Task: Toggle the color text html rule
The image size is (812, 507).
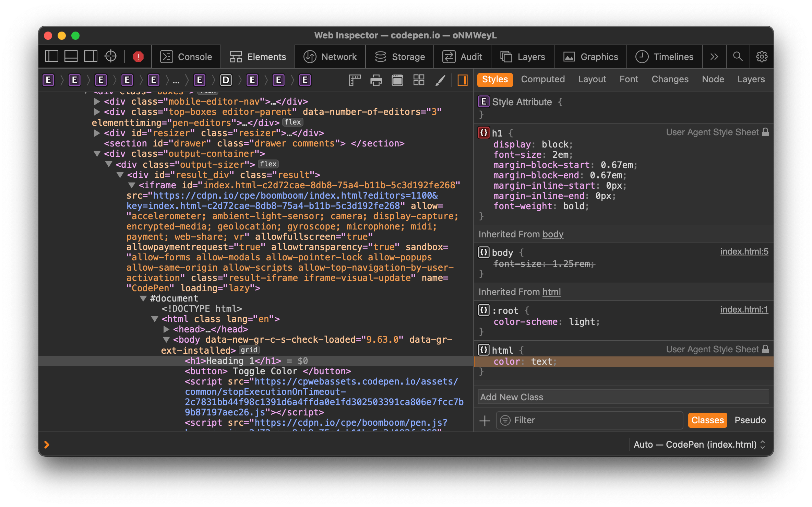Action: pos(485,361)
